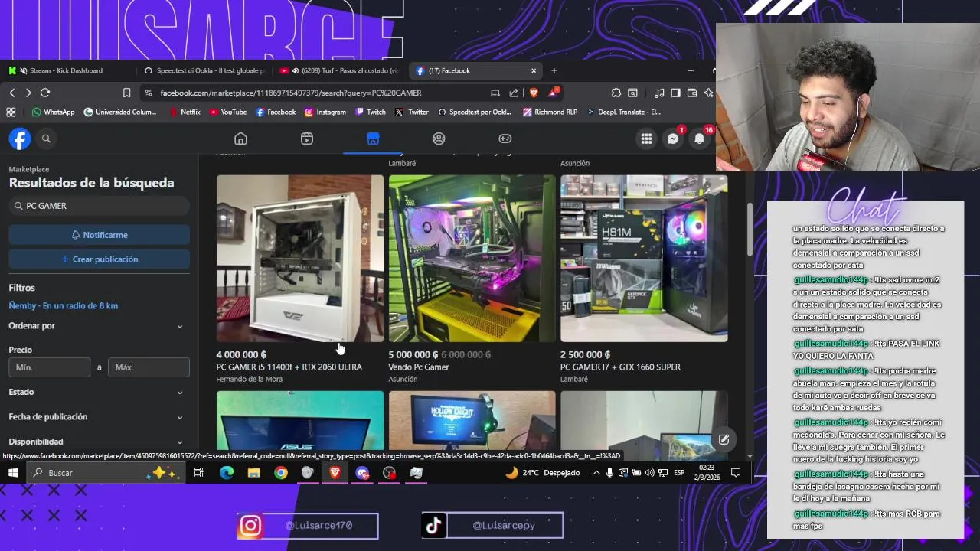Reload the page in Brave
Screen dimensions: 980x551
[45, 93]
